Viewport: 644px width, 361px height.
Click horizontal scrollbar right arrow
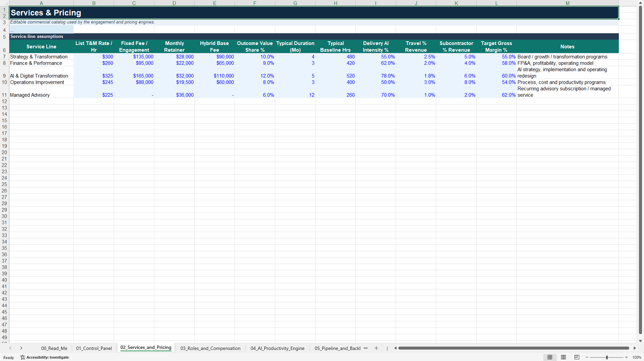pos(635,348)
